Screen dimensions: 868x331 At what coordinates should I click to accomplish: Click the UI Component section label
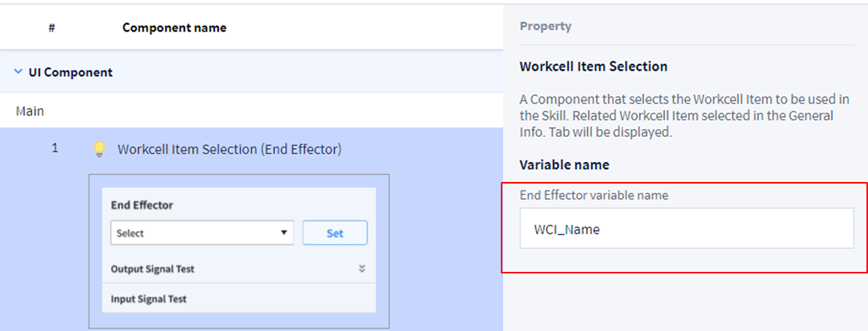[x=71, y=72]
